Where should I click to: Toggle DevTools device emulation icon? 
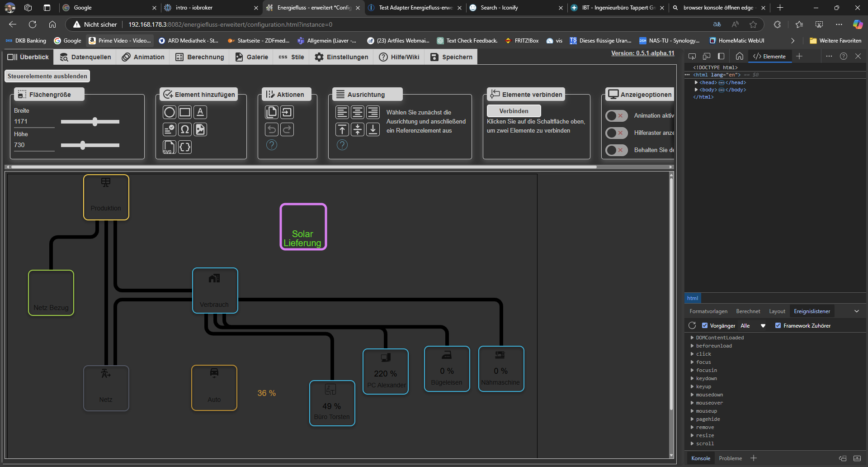pyautogui.click(x=707, y=56)
